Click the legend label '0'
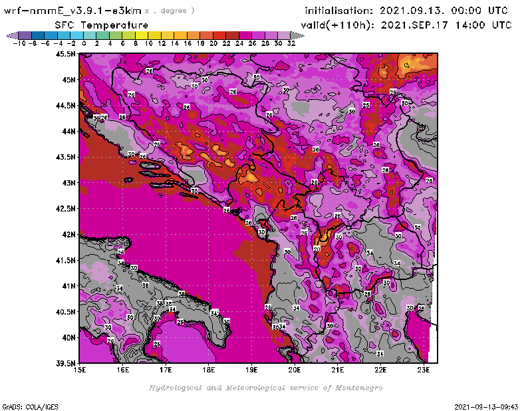 (x=84, y=43)
